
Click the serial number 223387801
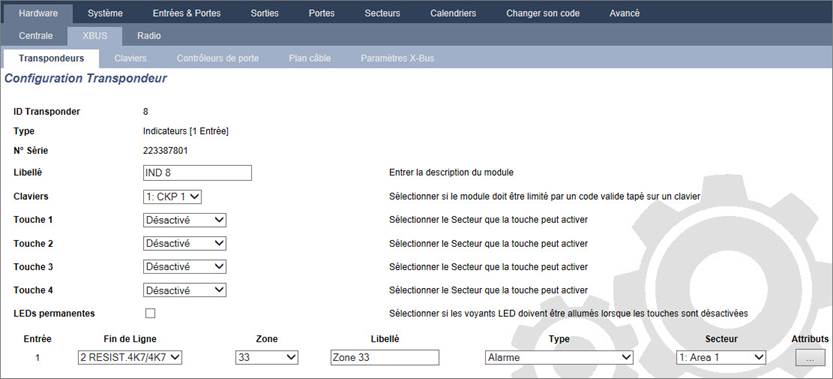(165, 150)
